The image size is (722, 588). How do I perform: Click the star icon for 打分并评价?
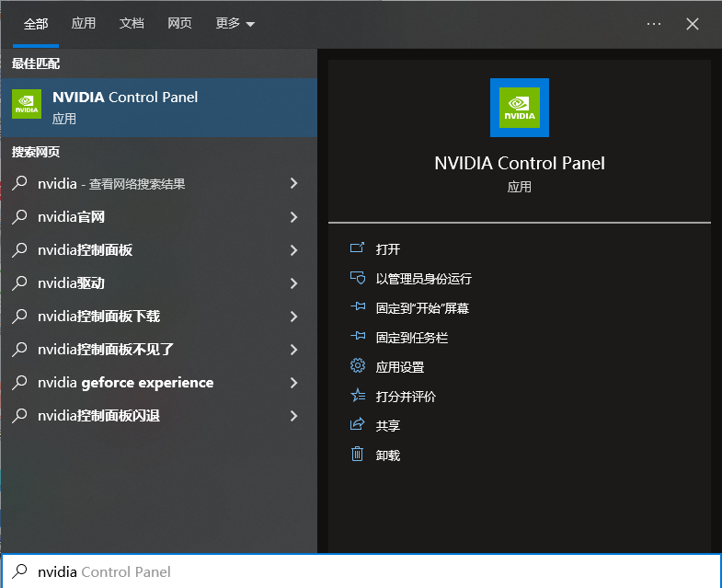pyautogui.click(x=357, y=396)
